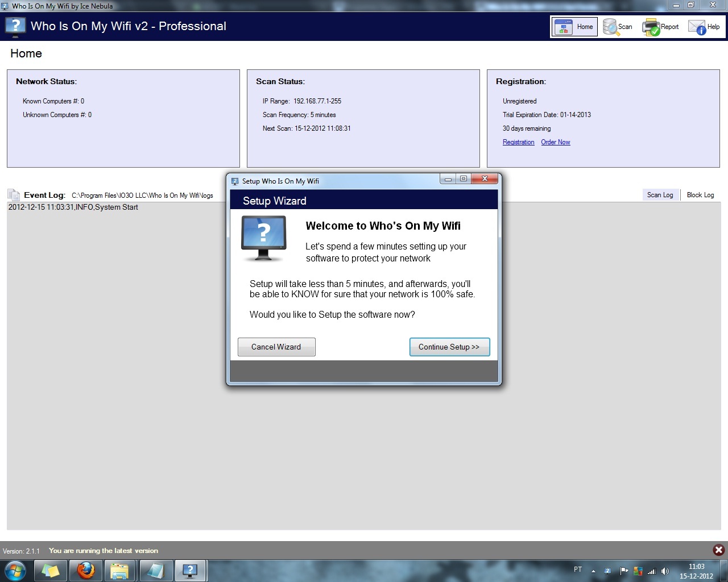Click the small icon in setup dialog title bar
Viewport: 728px width, 582px height.
[235, 181]
